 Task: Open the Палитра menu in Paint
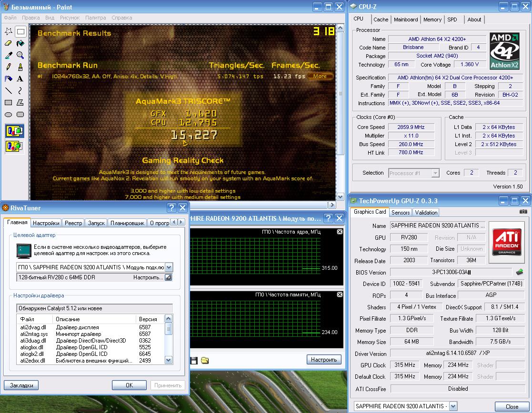click(x=95, y=18)
